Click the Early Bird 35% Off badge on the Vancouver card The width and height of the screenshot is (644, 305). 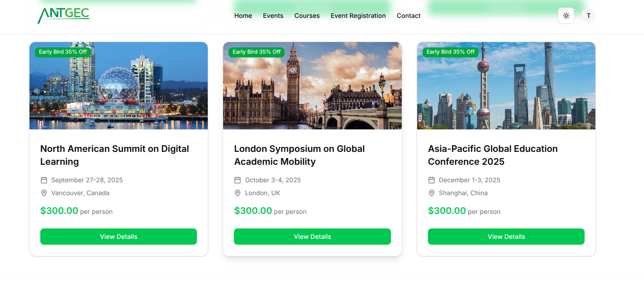62,52
